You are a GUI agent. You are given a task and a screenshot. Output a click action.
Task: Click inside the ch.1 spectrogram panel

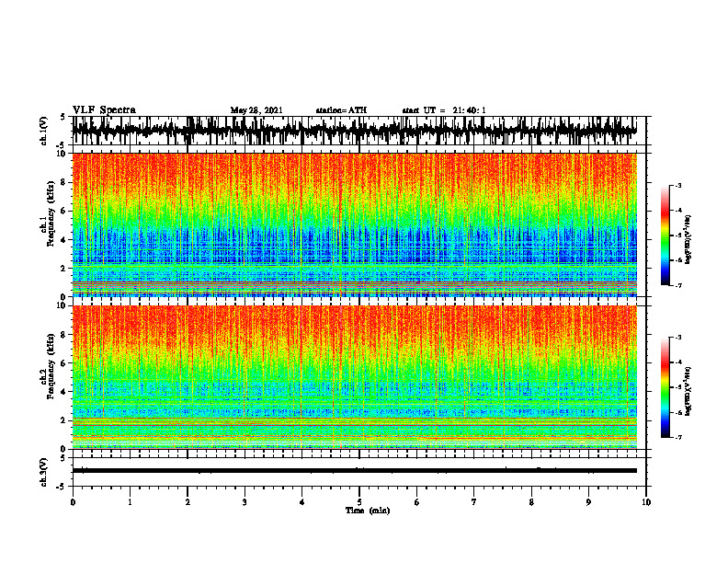point(355,224)
